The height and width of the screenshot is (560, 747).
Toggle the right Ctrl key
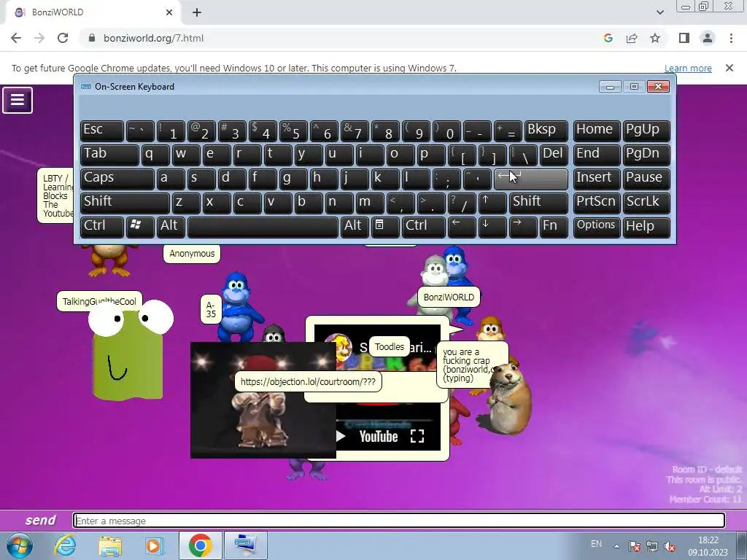(x=424, y=226)
